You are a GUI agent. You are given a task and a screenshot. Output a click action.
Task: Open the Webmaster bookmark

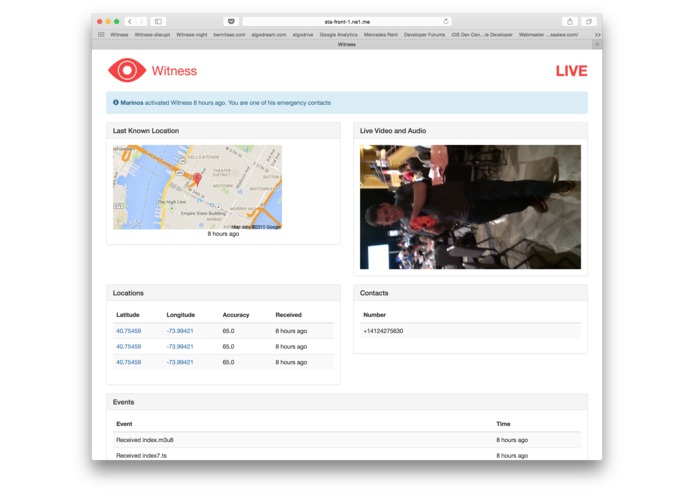tap(548, 35)
